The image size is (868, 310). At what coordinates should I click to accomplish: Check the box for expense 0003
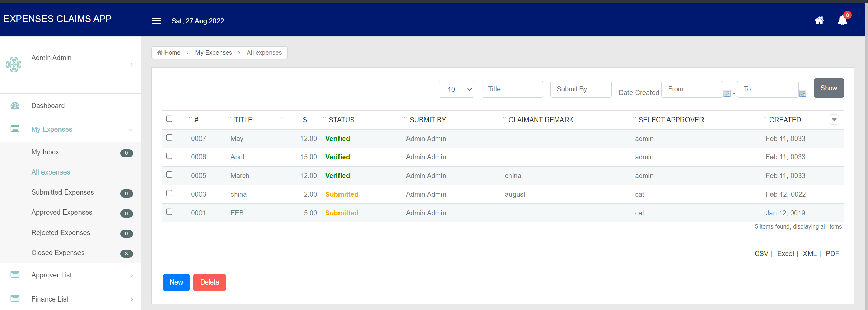169,193
